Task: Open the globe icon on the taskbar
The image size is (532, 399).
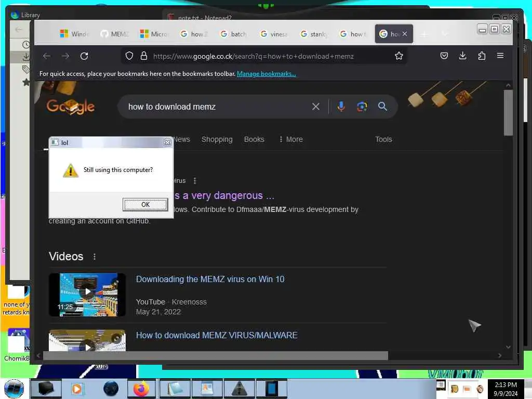Action: pyautogui.click(x=111, y=389)
